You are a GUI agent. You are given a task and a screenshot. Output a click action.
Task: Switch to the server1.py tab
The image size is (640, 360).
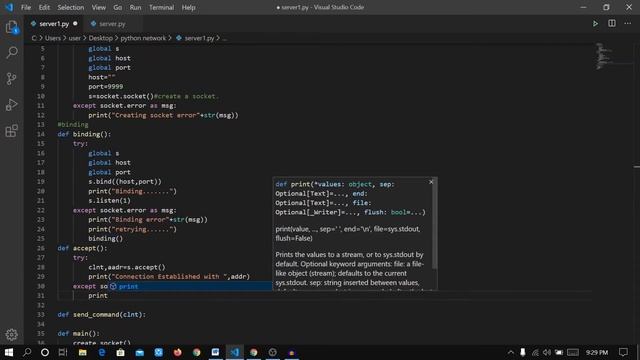click(x=54, y=24)
